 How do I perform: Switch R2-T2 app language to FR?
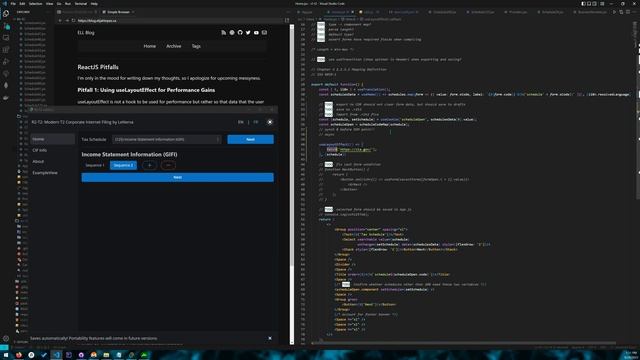pos(256,122)
